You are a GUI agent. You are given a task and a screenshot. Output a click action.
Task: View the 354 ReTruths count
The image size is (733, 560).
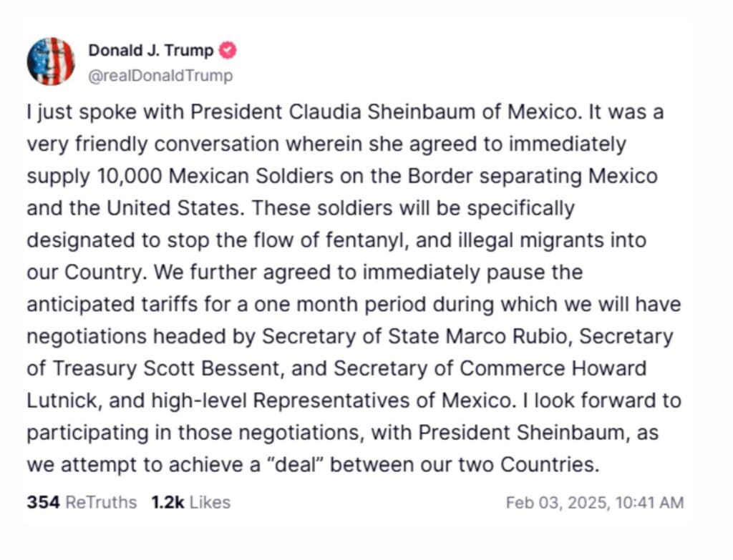click(82, 503)
